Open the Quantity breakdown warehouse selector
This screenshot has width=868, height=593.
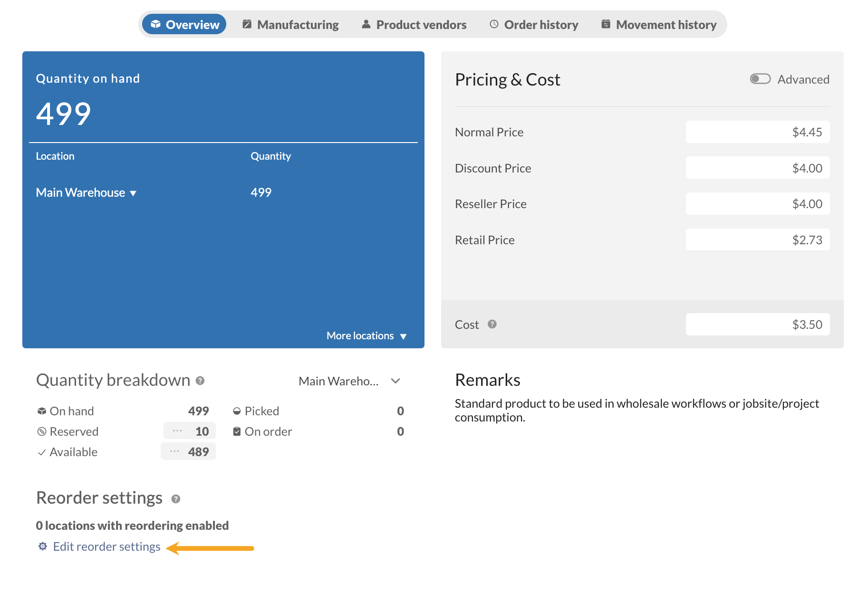pyautogui.click(x=349, y=381)
